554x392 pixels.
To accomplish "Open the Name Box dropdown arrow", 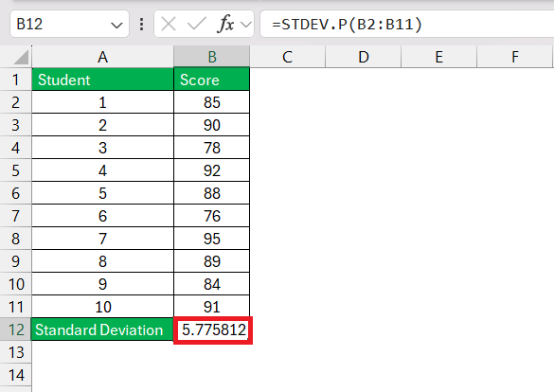I will click(116, 25).
